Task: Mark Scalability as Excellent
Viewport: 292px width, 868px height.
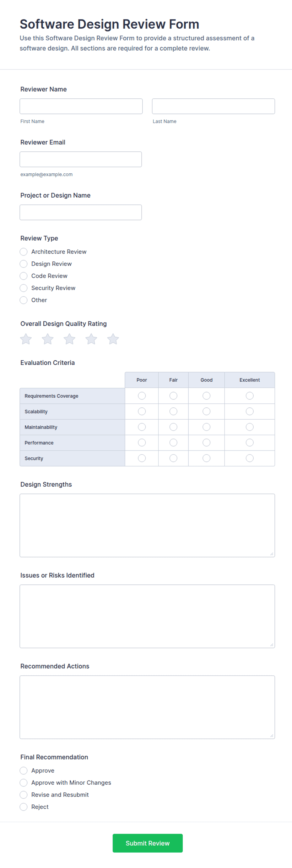Action: coord(250,412)
